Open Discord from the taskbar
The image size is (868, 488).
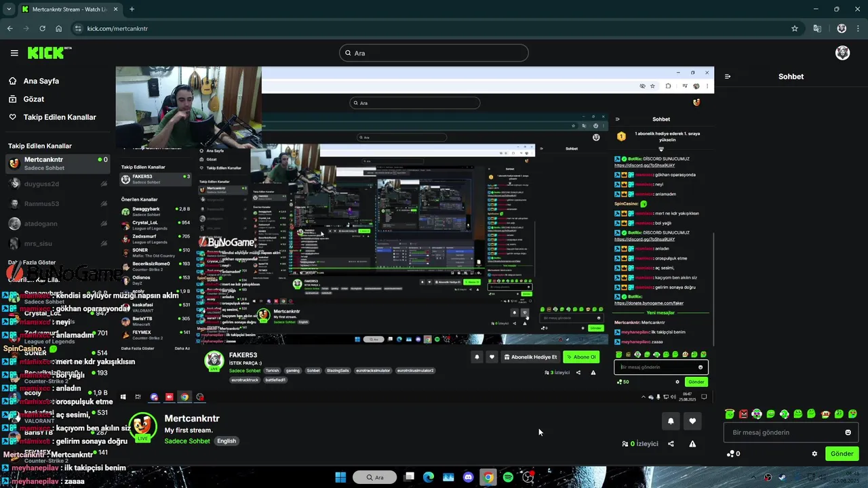[x=468, y=477]
